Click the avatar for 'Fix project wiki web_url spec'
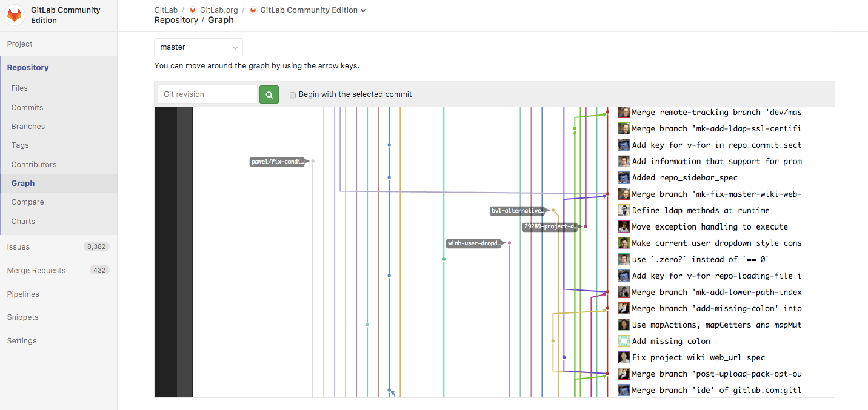Image resolution: width=868 pixels, height=410 pixels. click(x=624, y=357)
